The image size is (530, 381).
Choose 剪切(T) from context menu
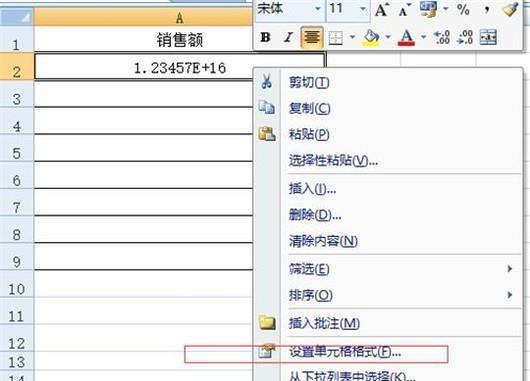pos(388,82)
